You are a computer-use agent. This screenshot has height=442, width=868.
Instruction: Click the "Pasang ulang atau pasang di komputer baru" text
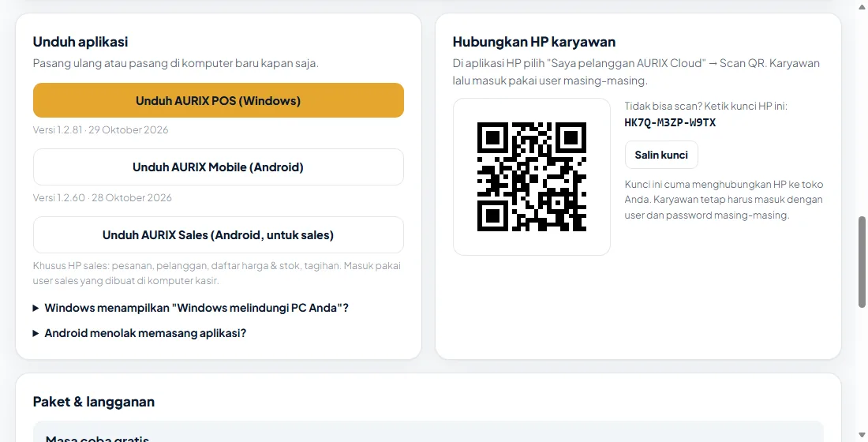(175, 63)
